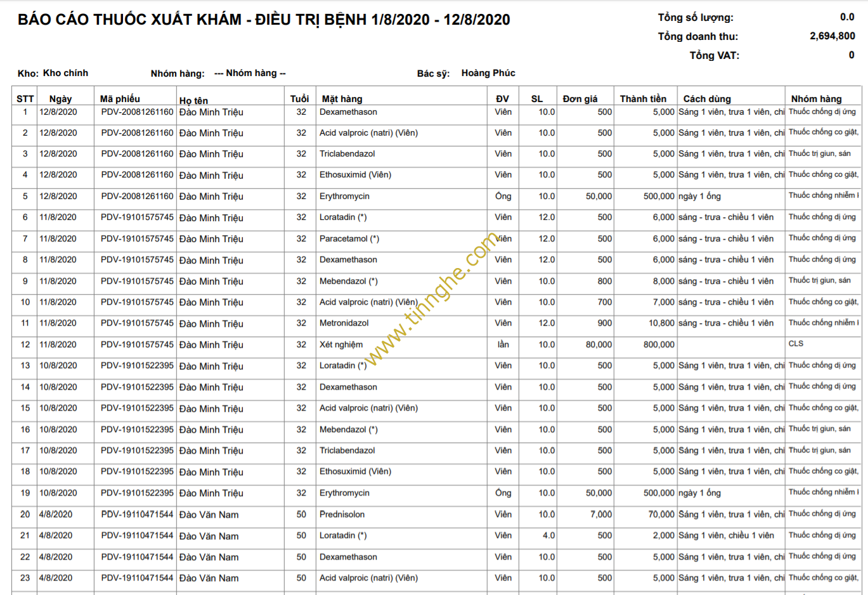Click the '--- Nhóm hàng --' filter value
This screenshot has width=868, height=595.
tap(250, 73)
